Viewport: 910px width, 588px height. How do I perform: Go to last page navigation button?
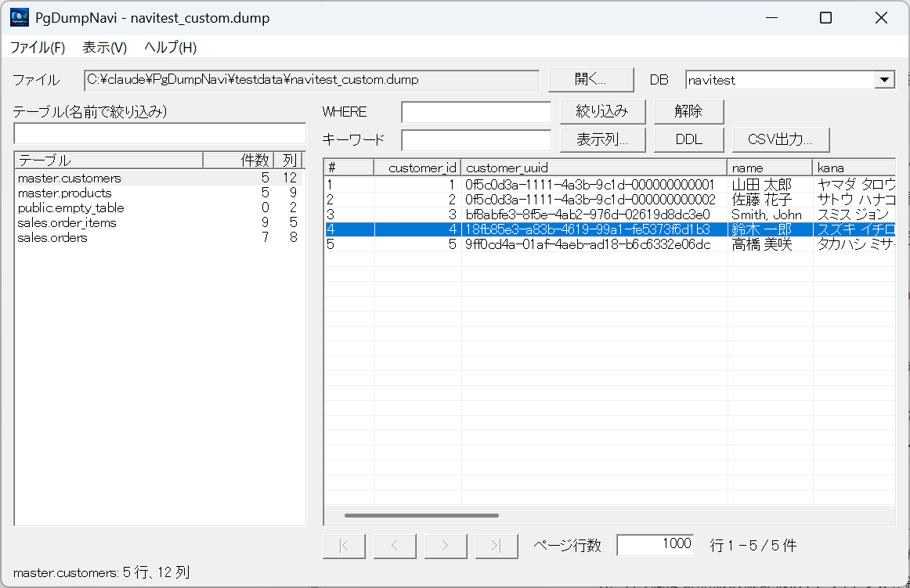497,546
